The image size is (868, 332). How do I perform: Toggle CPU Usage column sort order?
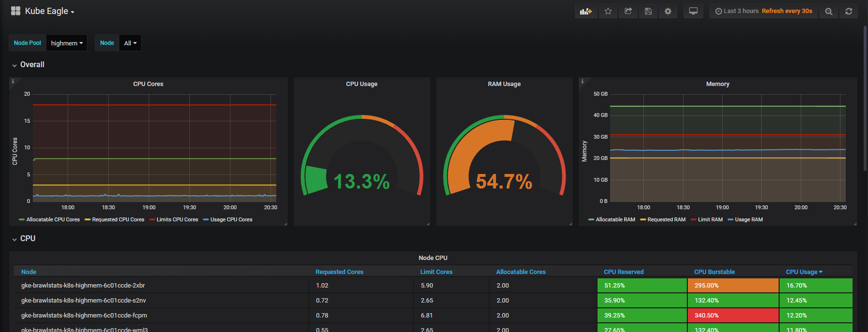click(x=804, y=272)
